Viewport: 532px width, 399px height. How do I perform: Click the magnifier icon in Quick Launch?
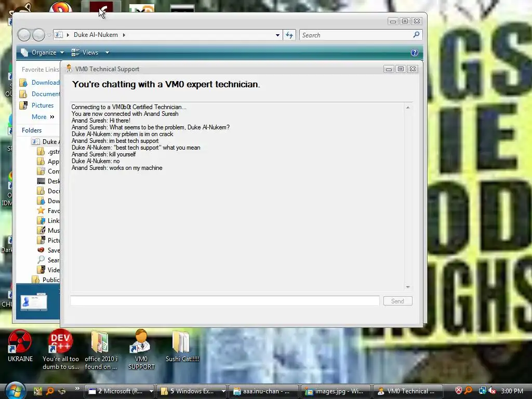pyautogui.click(x=49, y=391)
